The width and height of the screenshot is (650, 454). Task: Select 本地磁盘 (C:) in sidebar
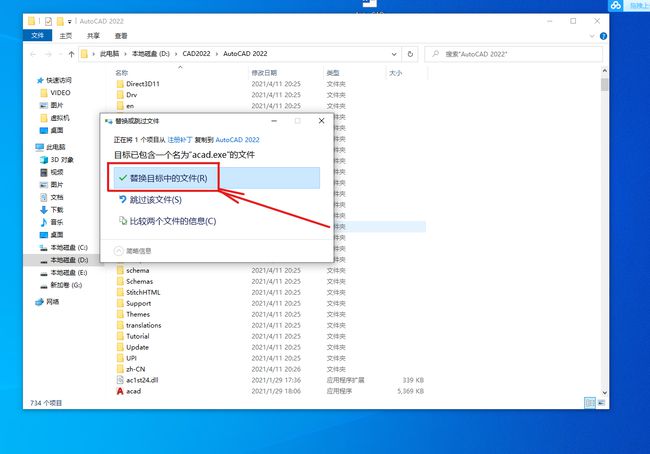coord(64,247)
